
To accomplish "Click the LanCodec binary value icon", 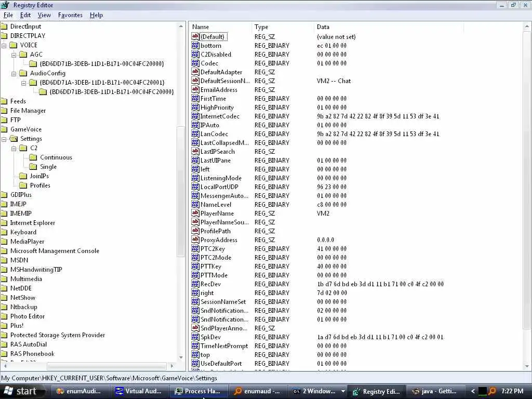I will 195,134.
